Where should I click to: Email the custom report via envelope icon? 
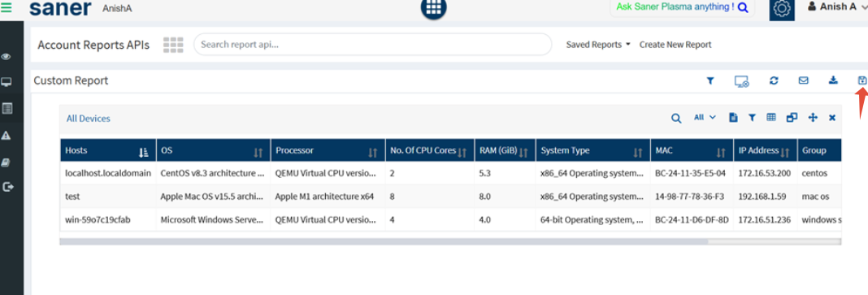pyautogui.click(x=803, y=80)
